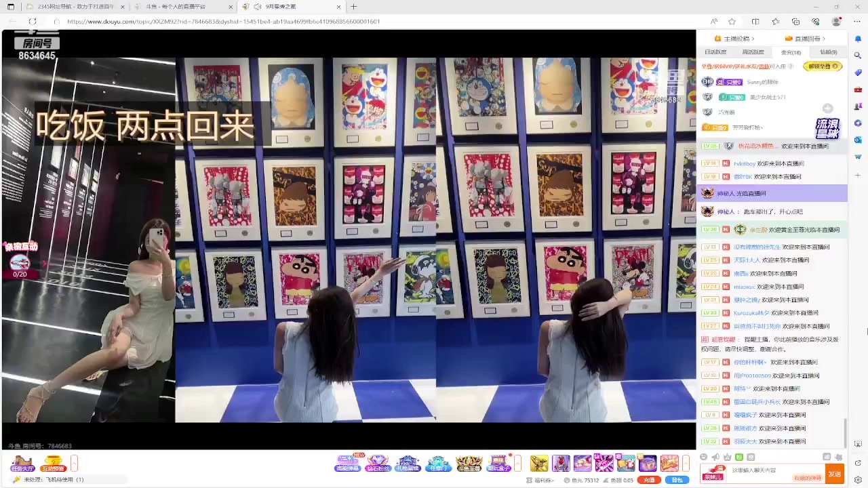This screenshot has width=868, height=488.
Task: Open the 高能弹幕 gift icon
Action: pyautogui.click(x=348, y=464)
